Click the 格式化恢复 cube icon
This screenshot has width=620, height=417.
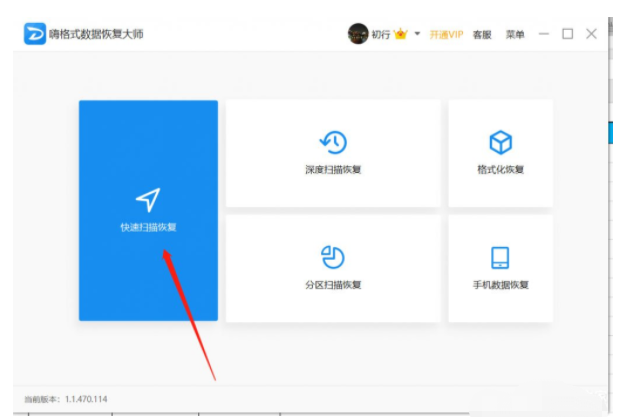tap(501, 142)
